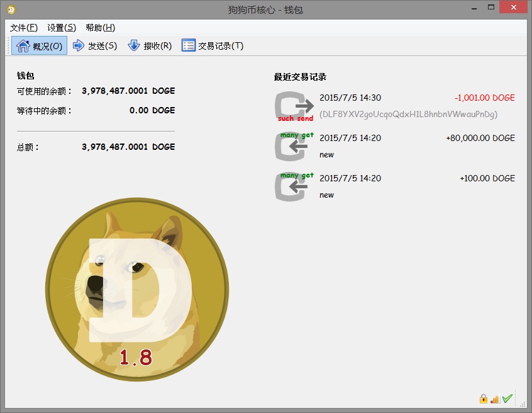Click the 2015/7/5 14:20 date beside +80,000.00 DOGE

point(350,138)
